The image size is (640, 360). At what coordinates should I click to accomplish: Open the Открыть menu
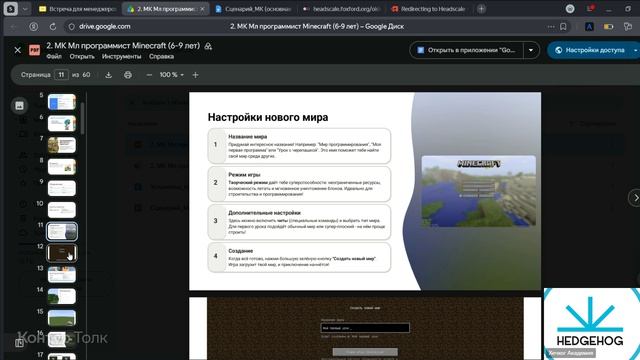(82, 56)
